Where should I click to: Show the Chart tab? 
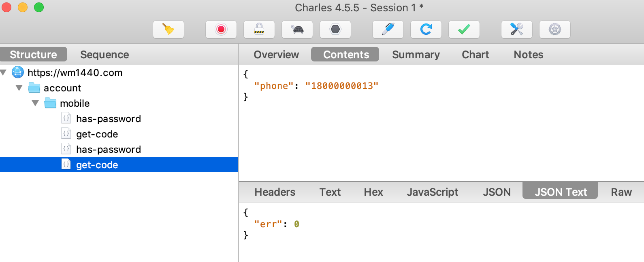coord(476,55)
